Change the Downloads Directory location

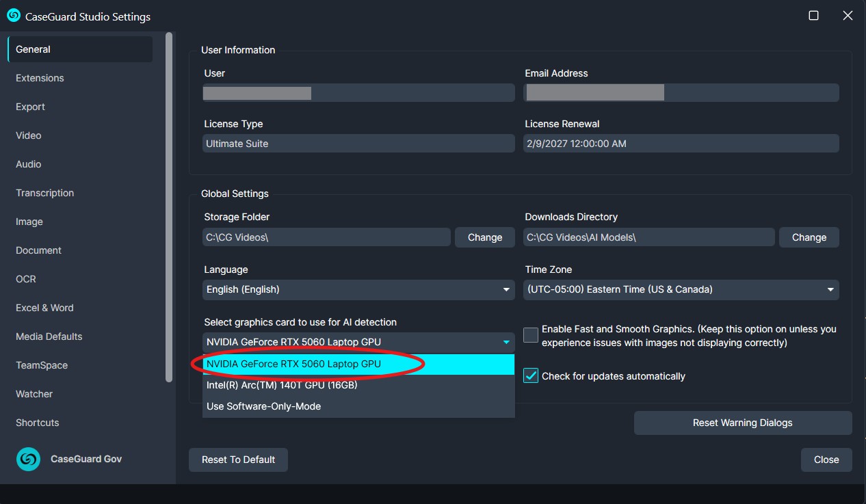click(x=809, y=237)
